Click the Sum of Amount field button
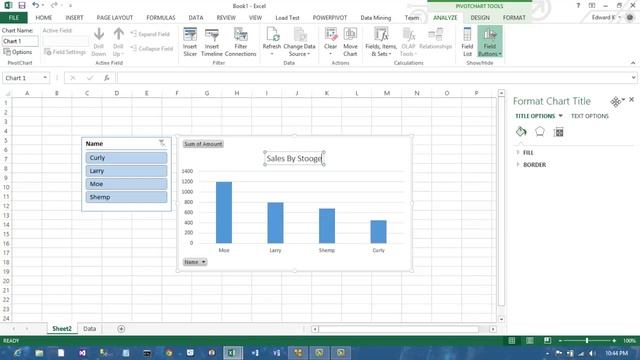640x360 pixels. pos(203,144)
